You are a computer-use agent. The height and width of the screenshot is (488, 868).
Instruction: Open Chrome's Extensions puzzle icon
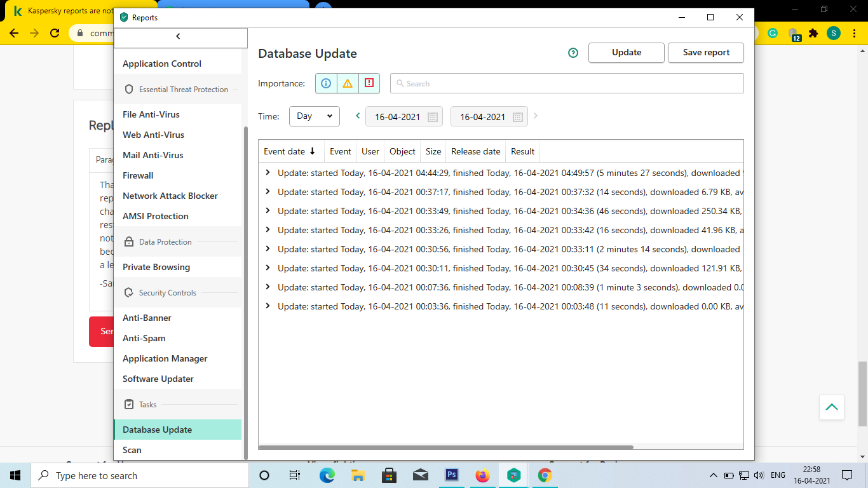(x=813, y=33)
